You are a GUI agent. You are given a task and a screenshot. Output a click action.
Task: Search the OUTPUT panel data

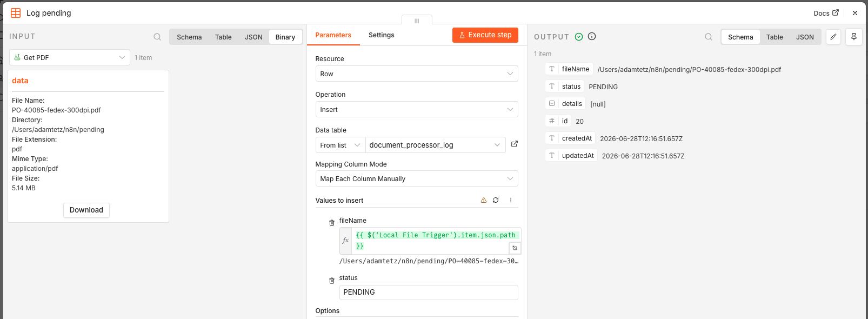(x=709, y=37)
